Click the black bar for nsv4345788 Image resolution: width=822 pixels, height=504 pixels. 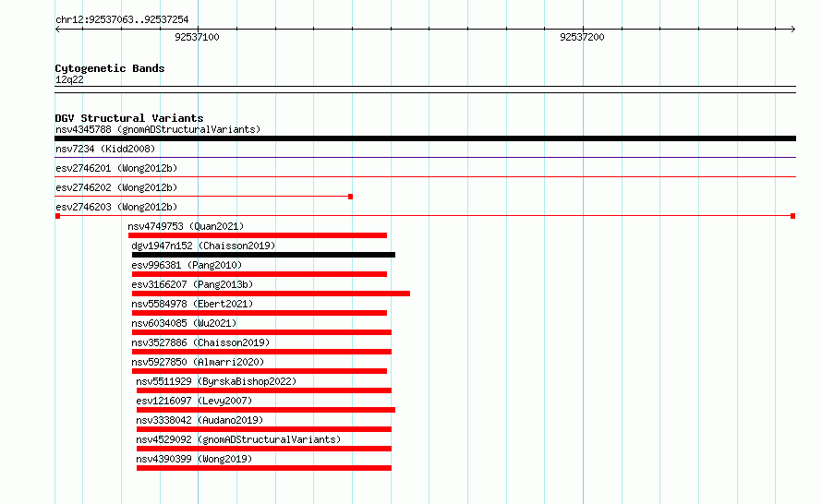425,138
